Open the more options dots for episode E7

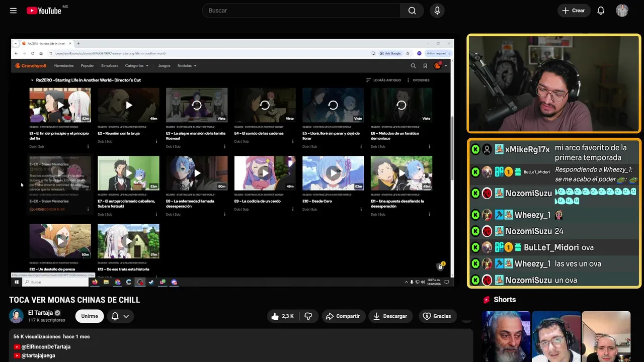pyautogui.click(x=156, y=214)
